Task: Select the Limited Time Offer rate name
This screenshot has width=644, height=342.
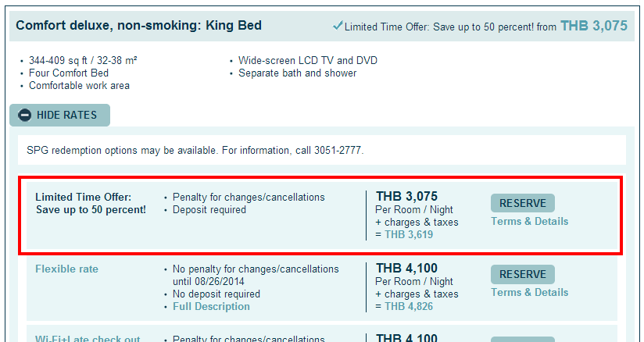Action: tap(91, 203)
